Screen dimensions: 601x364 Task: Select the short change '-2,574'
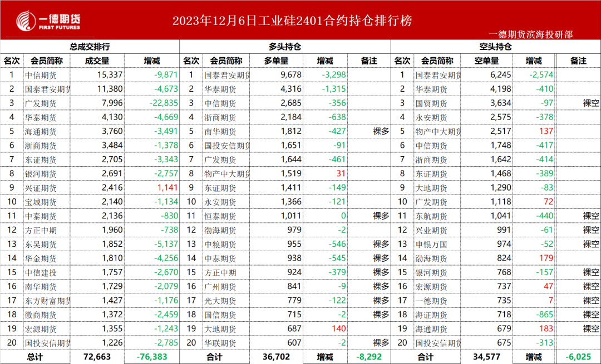click(x=541, y=74)
